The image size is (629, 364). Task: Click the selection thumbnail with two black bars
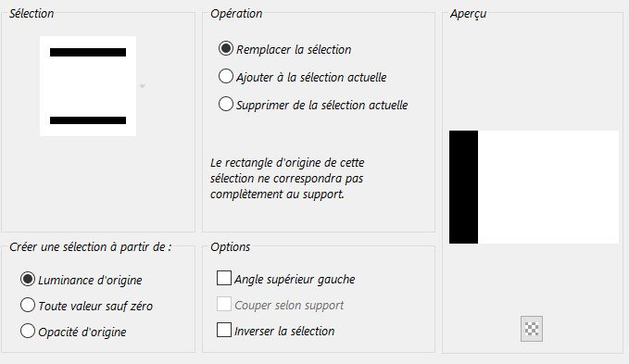(x=88, y=86)
